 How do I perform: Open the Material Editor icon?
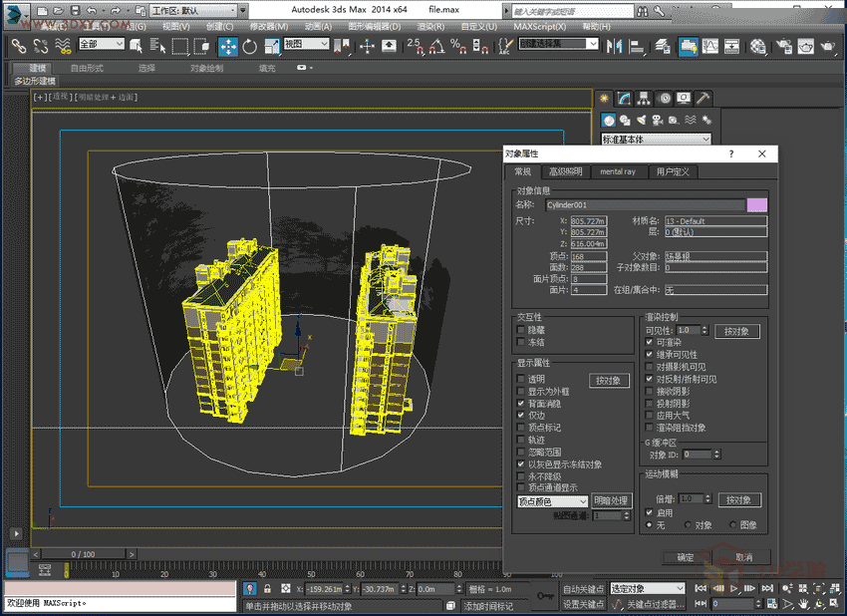click(758, 46)
